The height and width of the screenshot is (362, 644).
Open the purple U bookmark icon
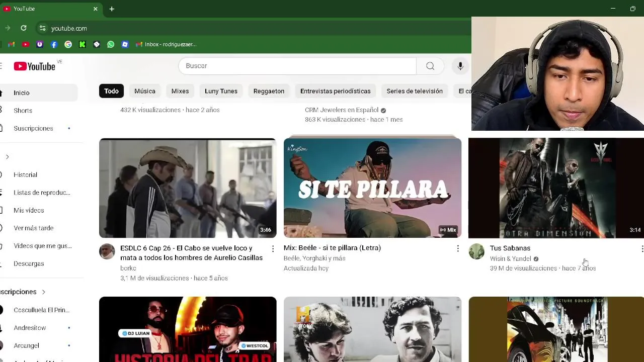pos(40,44)
